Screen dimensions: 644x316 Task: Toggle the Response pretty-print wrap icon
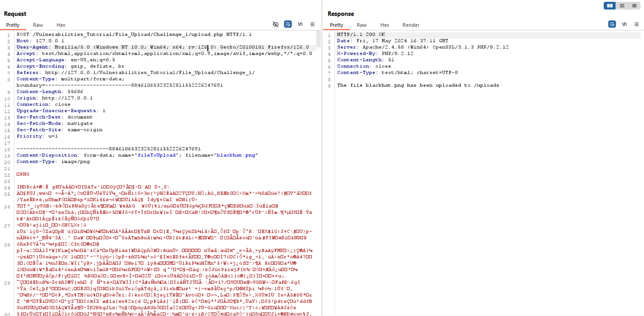612,24
